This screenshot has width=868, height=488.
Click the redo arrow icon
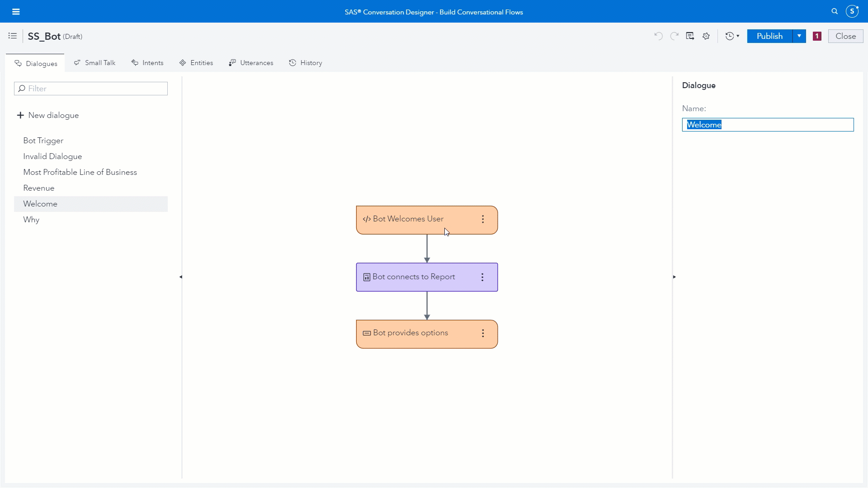coord(674,36)
